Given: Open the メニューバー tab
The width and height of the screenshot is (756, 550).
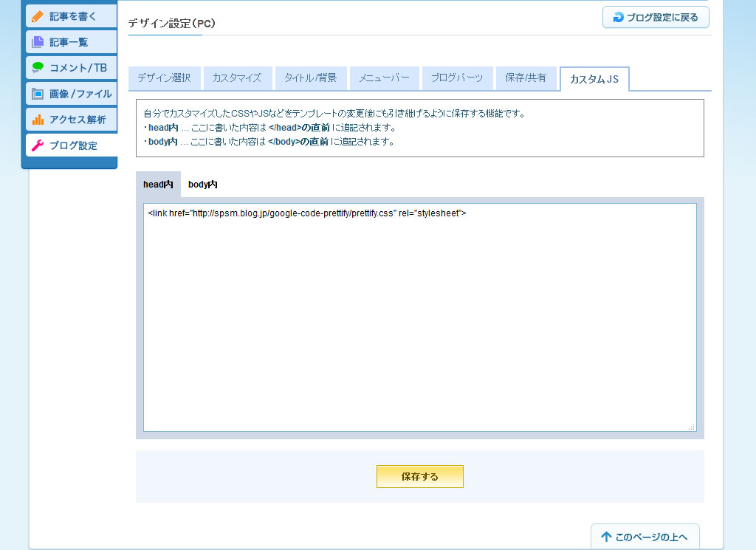Looking at the screenshot, I should (384, 78).
